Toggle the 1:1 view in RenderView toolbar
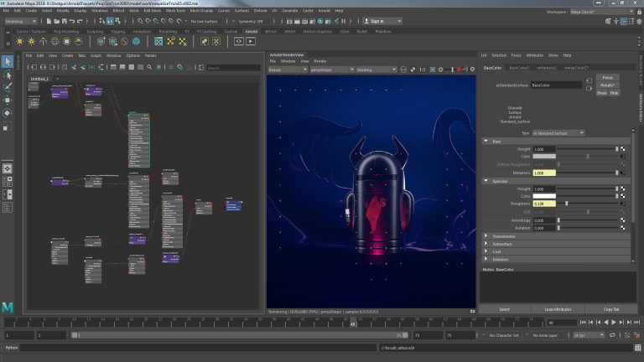644x362 pixels. tap(423, 70)
